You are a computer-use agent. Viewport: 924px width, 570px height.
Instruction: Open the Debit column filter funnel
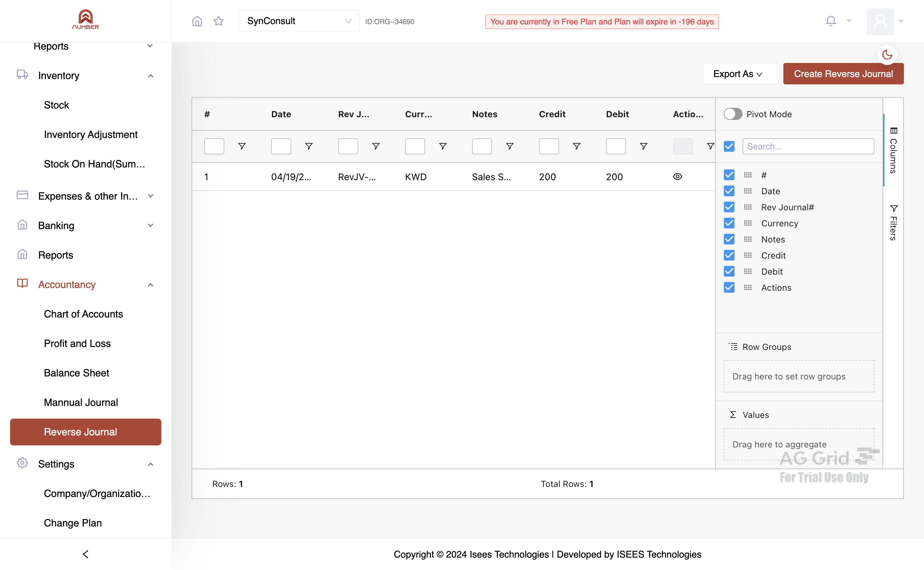[644, 146]
